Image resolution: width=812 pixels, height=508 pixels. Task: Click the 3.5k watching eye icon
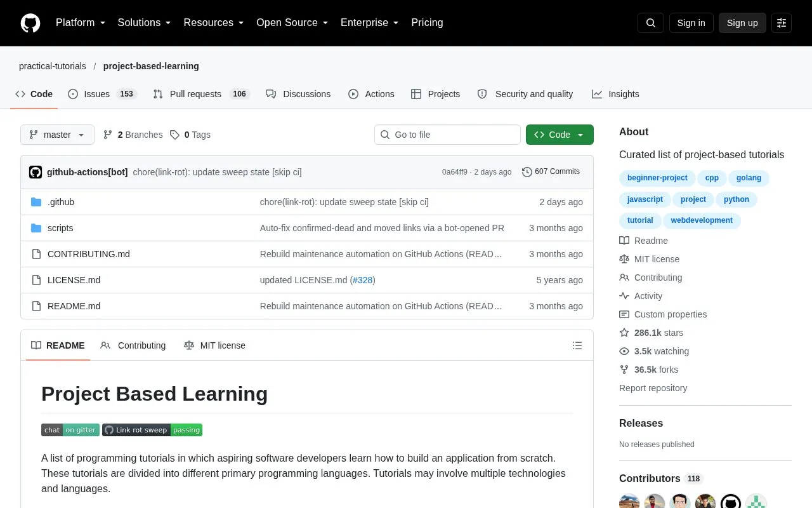click(x=624, y=351)
